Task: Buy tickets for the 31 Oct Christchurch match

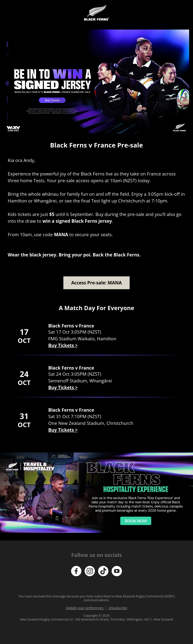Action: 63,430
